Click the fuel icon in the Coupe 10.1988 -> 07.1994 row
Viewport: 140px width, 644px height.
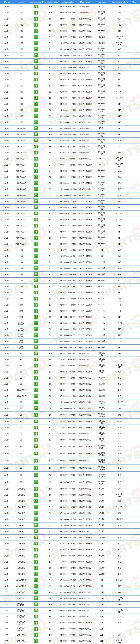coord(36,556)
